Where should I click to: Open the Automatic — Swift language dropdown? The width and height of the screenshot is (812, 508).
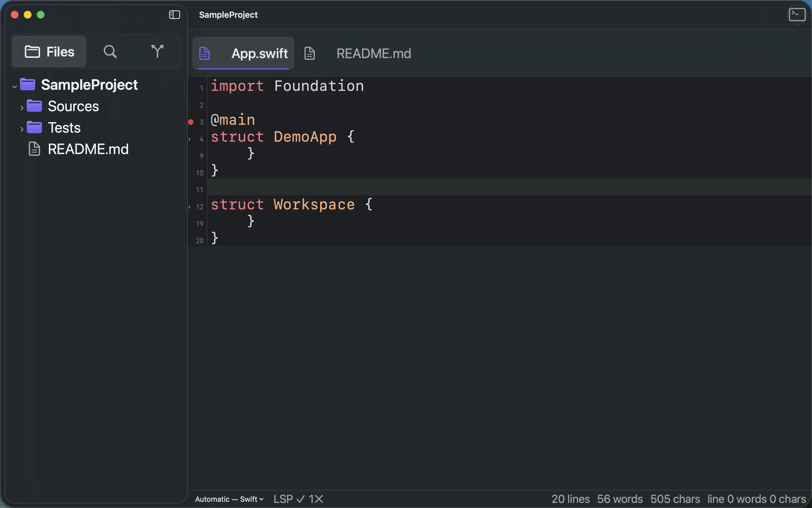click(x=229, y=499)
